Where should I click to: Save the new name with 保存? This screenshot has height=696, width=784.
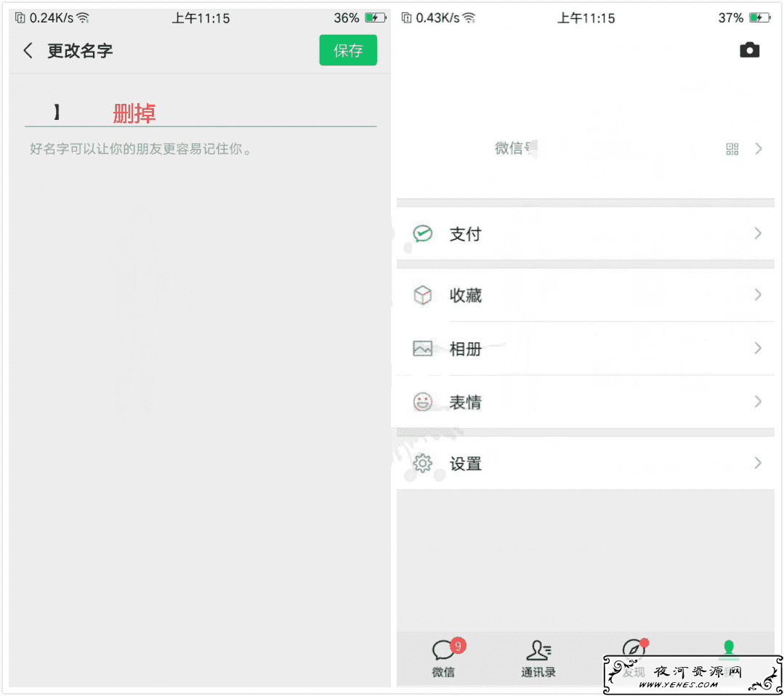click(x=348, y=50)
